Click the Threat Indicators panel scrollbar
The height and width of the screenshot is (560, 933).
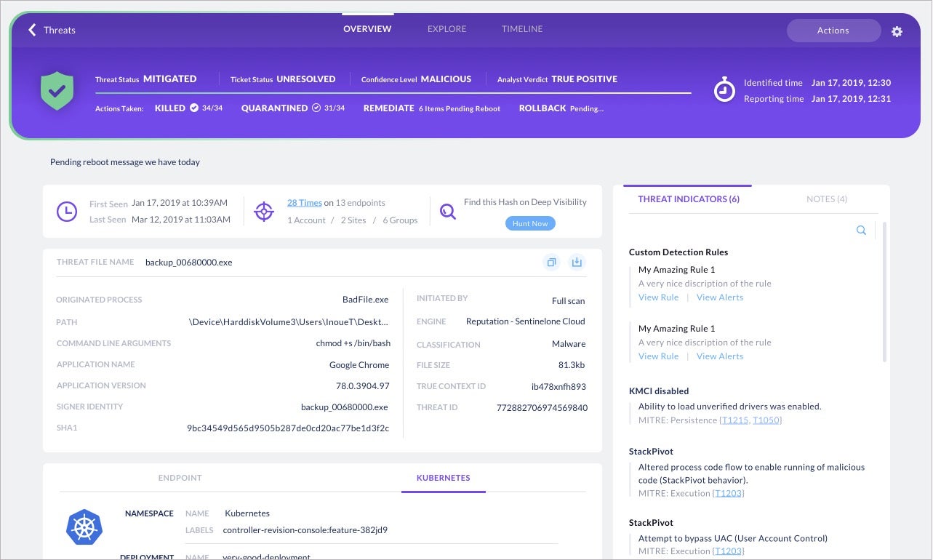(x=884, y=291)
